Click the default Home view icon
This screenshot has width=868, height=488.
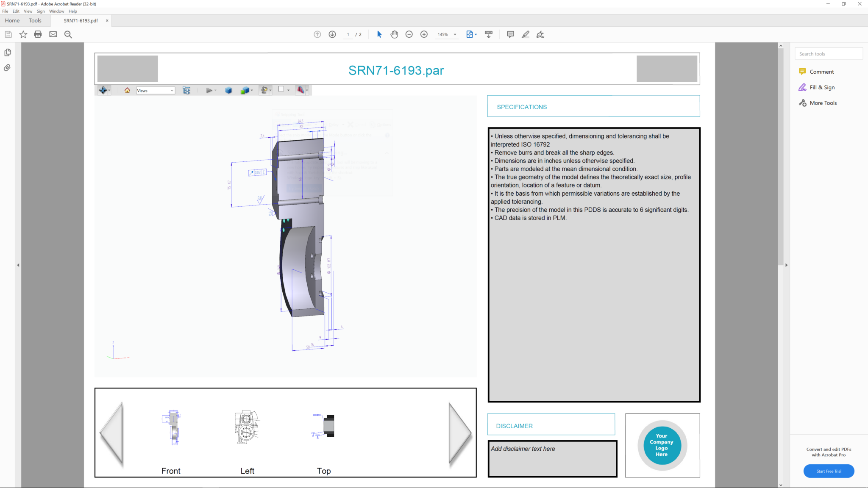pyautogui.click(x=127, y=90)
